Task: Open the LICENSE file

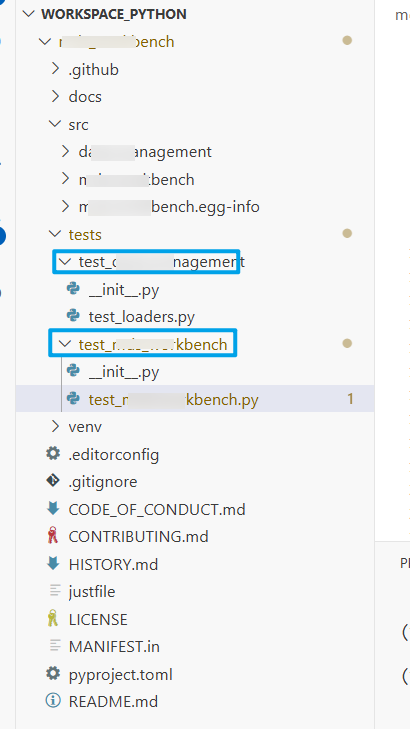Action: [98, 619]
